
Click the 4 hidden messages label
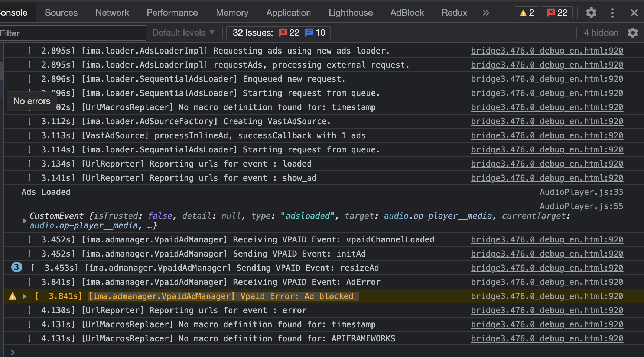[x=601, y=33]
